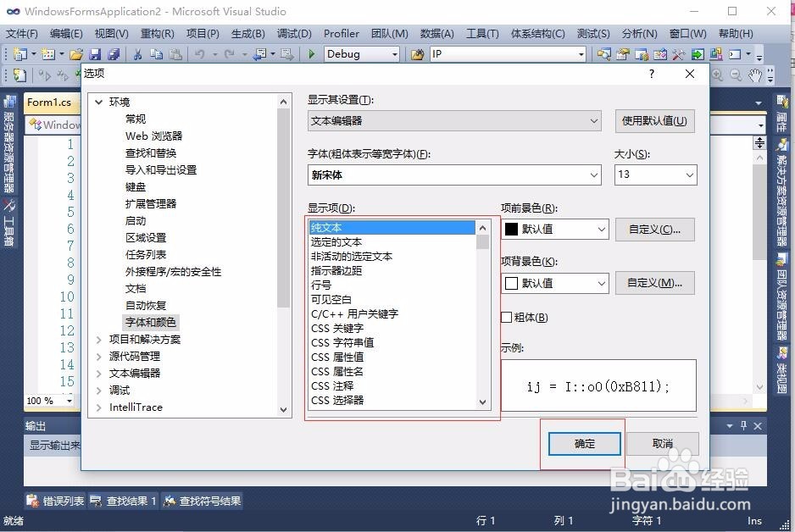
Task: Click the 确定 button
Action: pyautogui.click(x=584, y=444)
